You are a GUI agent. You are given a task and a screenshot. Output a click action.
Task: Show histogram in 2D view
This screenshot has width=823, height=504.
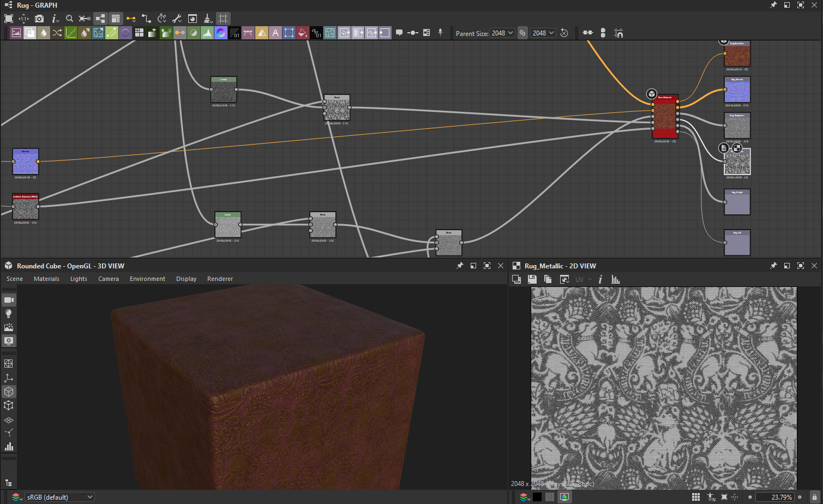click(x=616, y=279)
